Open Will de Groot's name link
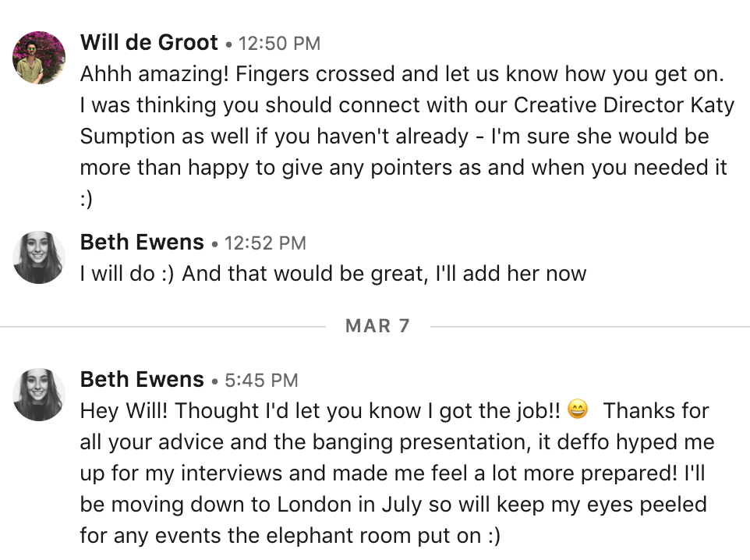The height and width of the screenshot is (560, 750). tap(149, 43)
